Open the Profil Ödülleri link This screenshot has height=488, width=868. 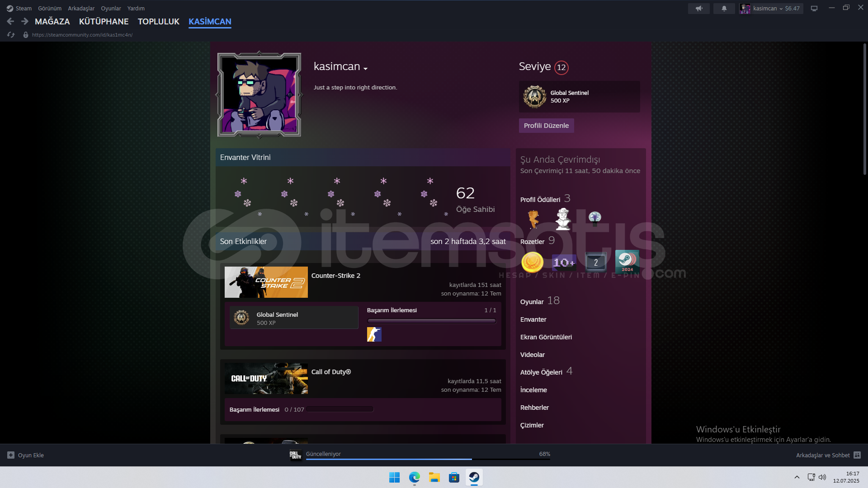pyautogui.click(x=540, y=200)
